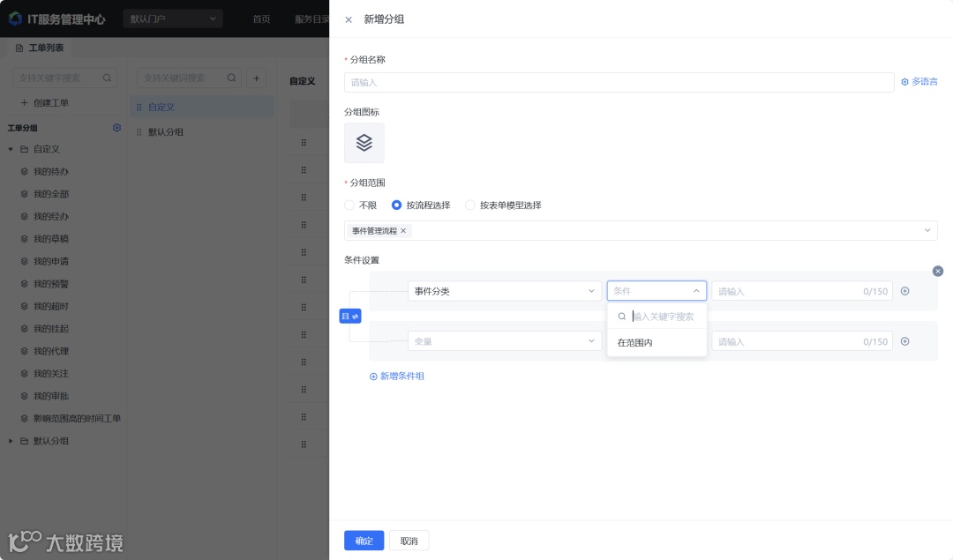Expand the process selection dropdown arrow
Viewport: 953px width, 560px height.
[927, 230]
